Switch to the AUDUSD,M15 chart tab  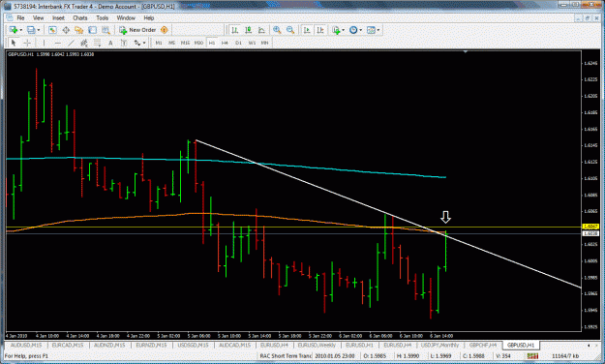pos(26,345)
